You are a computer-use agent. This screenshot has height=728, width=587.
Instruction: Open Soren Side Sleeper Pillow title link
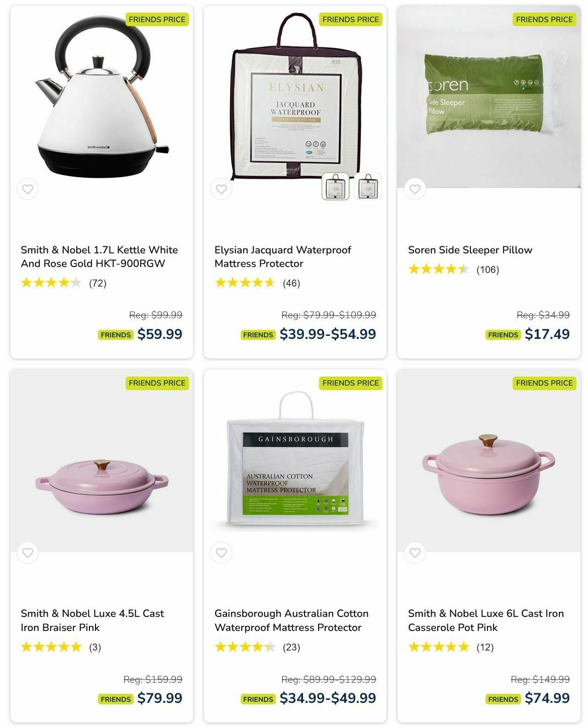[470, 250]
